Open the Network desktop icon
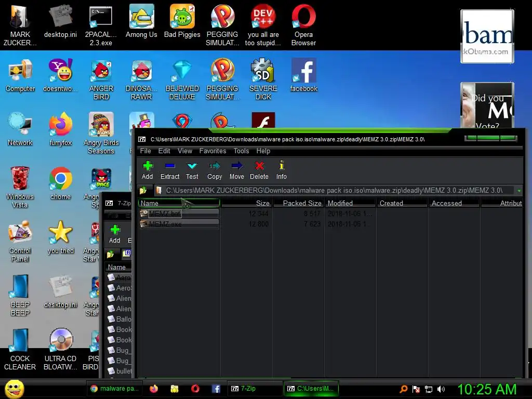Screen dimensions: 532x399 pyautogui.click(x=20, y=129)
